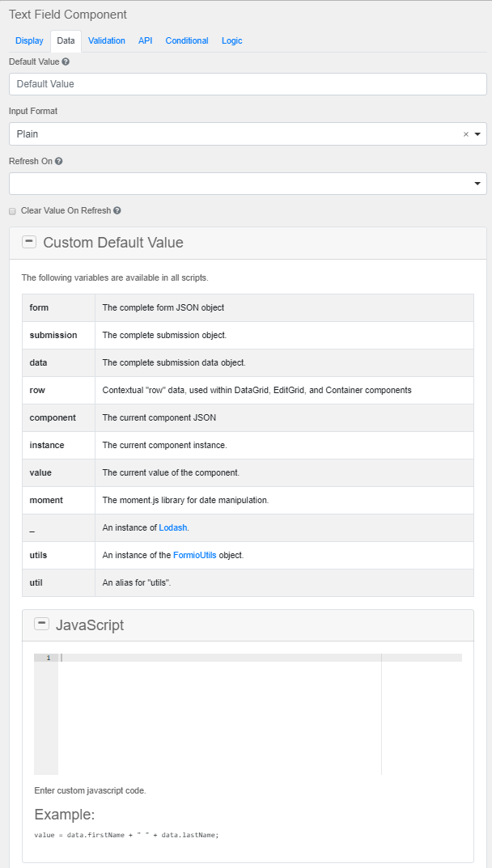This screenshot has height=868, width=492.
Task: Focus the Default Value text field
Action: 248,84
